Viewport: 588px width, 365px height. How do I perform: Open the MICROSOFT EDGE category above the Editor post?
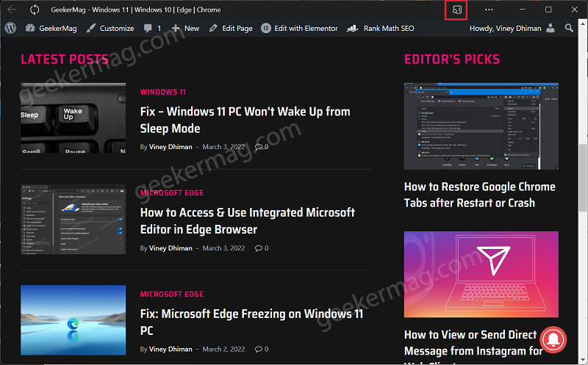point(172,193)
